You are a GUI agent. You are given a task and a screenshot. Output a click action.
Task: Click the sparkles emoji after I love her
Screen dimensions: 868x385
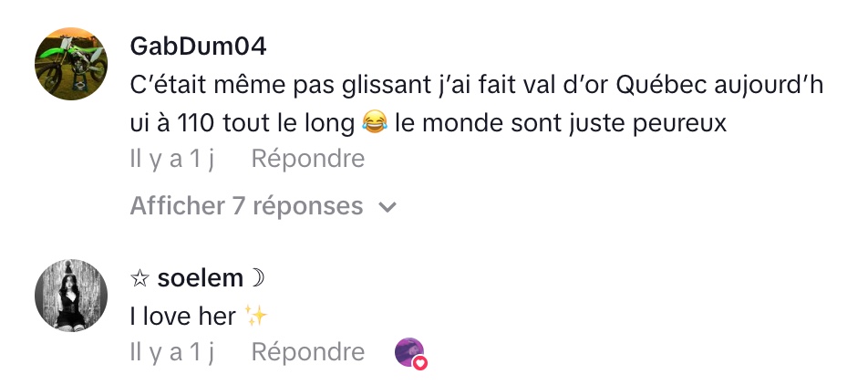[x=254, y=316]
